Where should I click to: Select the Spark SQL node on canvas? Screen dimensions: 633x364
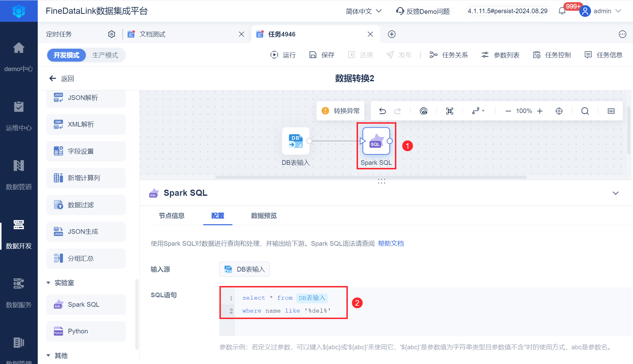point(376,141)
